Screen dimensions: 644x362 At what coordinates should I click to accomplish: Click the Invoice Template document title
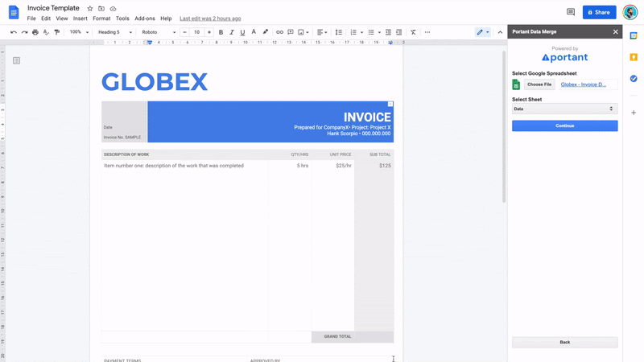click(53, 8)
